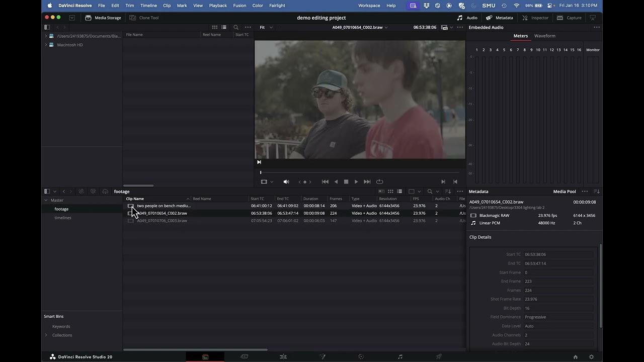Switch to the Meters tab
The height and width of the screenshot is (362, 644).
[x=521, y=36]
